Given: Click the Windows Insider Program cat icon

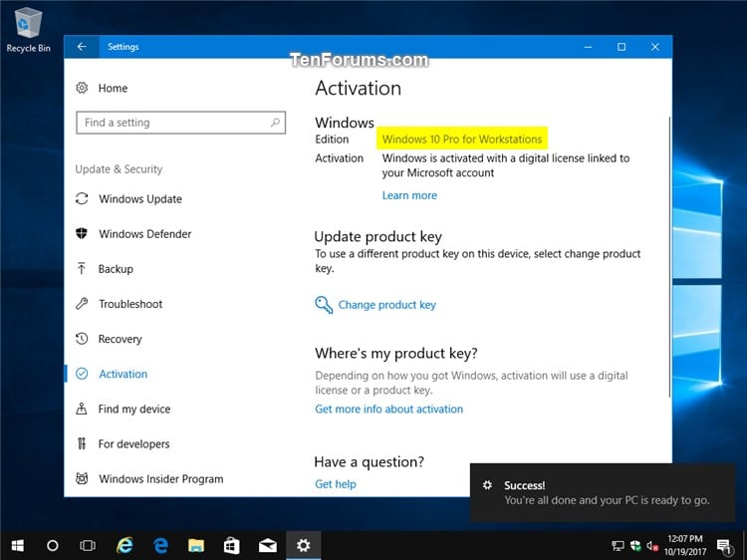Looking at the screenshot, I should tap(82, 478).
